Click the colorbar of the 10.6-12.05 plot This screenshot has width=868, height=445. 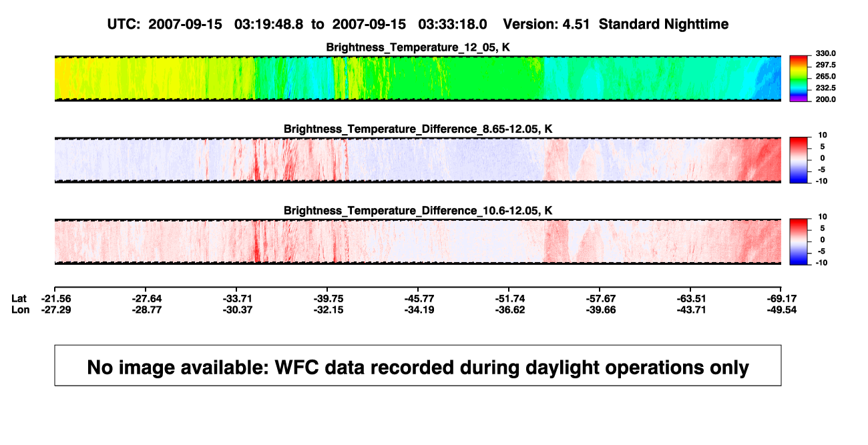(798, 242)
